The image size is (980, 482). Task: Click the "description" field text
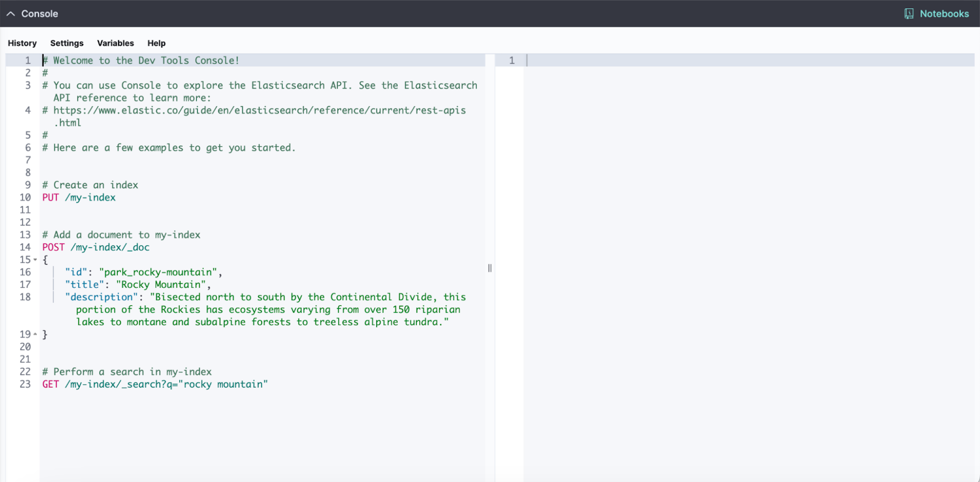[266, 309]
